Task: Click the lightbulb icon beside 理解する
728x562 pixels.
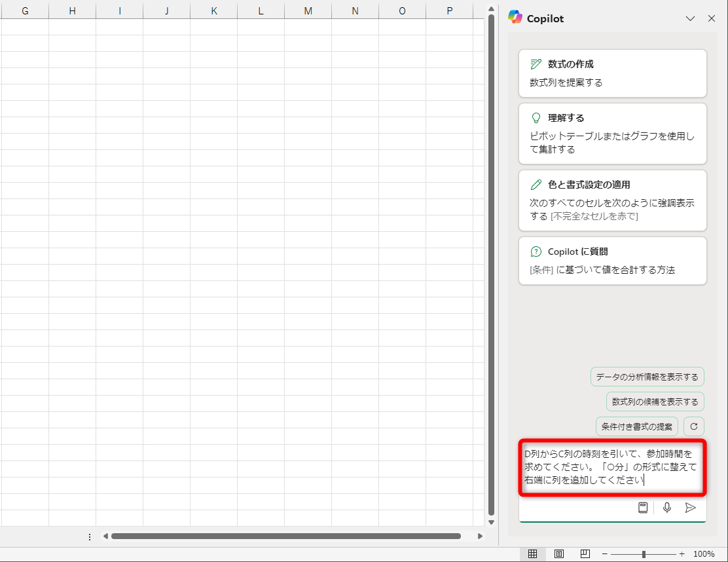Action: coord(536,118)
